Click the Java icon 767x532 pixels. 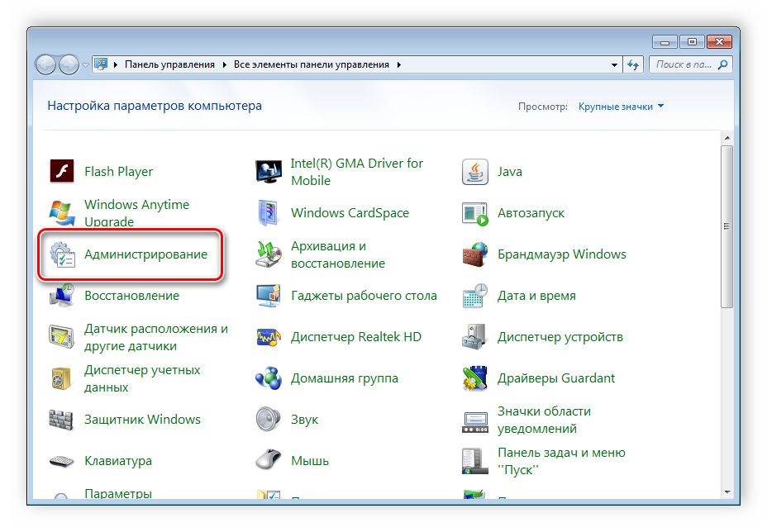point(475,172)
